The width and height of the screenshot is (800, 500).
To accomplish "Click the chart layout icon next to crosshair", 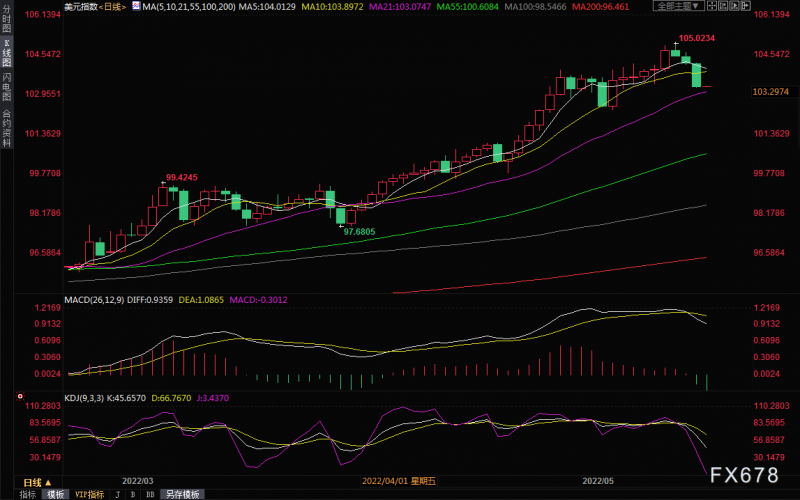I will coord(723,6).
